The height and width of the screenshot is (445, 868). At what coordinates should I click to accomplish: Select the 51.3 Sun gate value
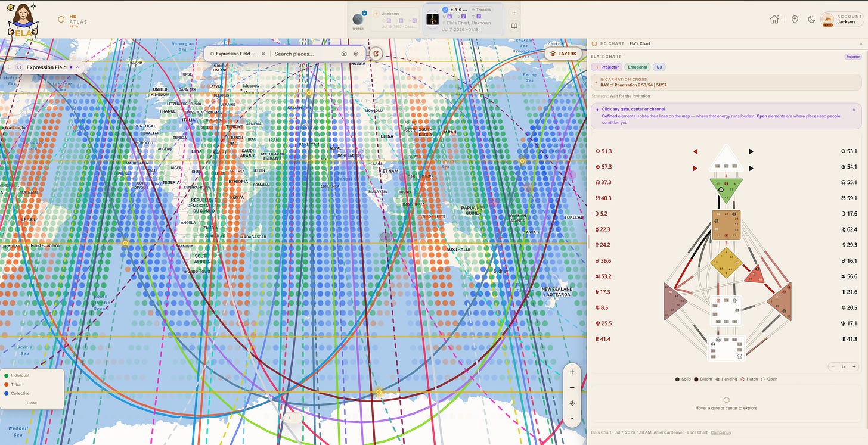(603, 151)
